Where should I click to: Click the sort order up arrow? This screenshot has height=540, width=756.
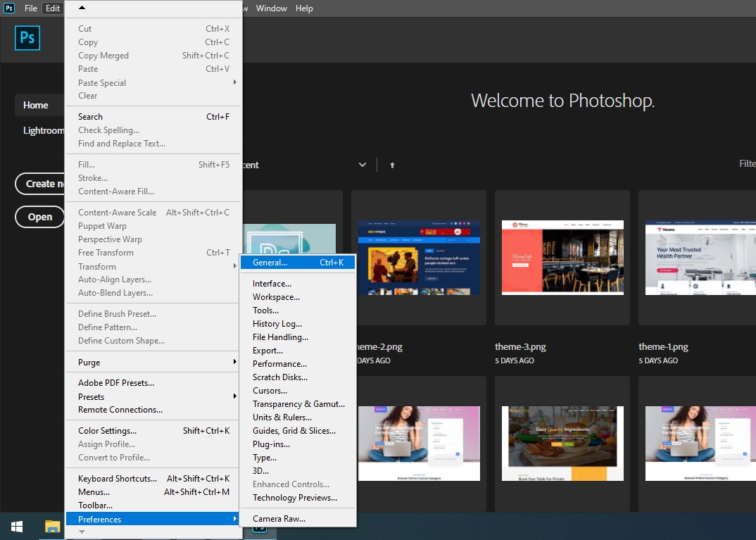[392, 165]
